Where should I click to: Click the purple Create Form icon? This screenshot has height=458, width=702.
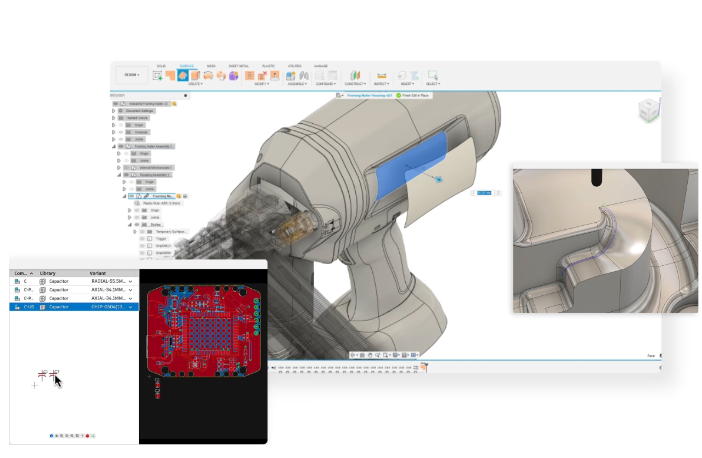click(234, 75)
